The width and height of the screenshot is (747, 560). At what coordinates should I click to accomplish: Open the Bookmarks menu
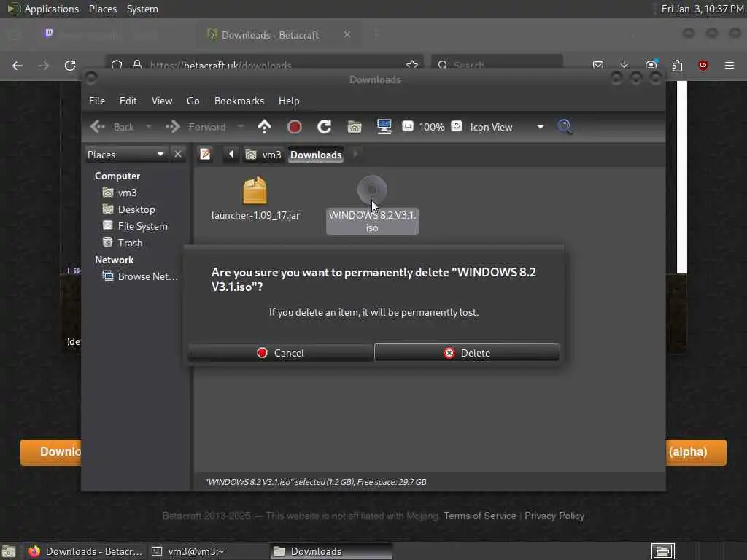point(239,101)
